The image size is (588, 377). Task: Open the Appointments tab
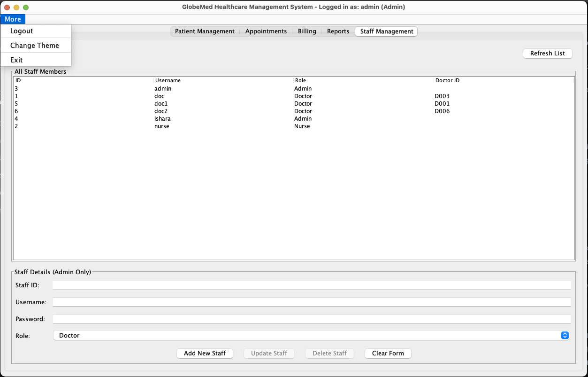tap(266, 31)
